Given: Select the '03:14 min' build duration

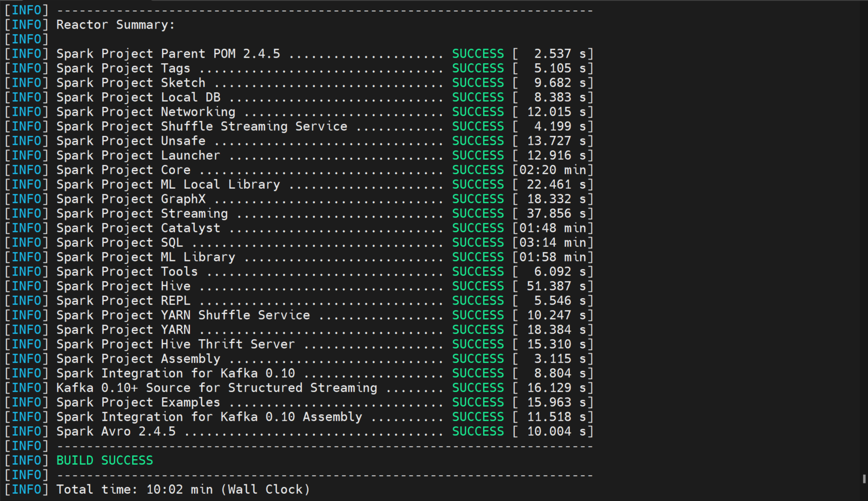Looking at the screenshot, I should click(x=553, y=243).
